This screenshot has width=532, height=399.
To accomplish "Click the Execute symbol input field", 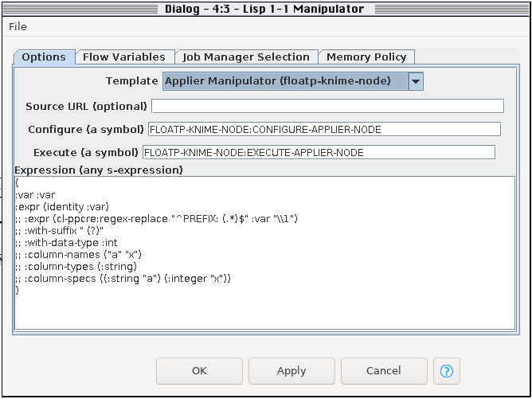I will coord(319,153).
